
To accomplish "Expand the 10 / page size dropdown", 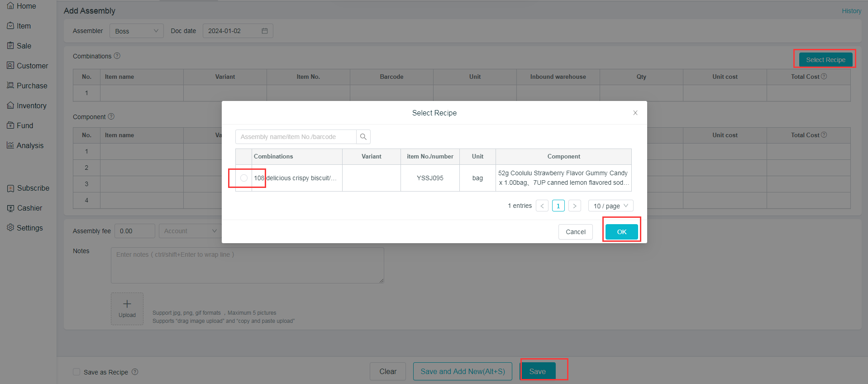I will [610, 206].
